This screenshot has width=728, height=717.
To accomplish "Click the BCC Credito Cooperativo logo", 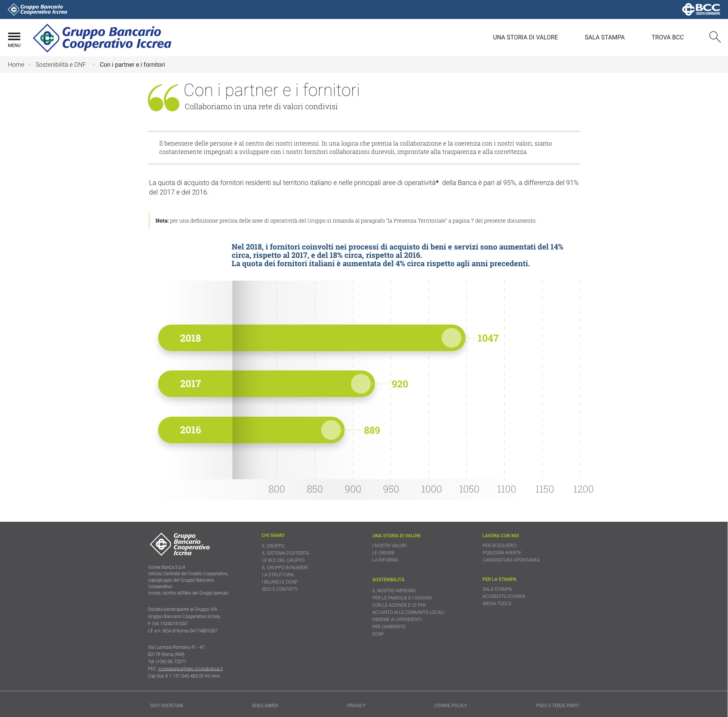I will [701, 9].
